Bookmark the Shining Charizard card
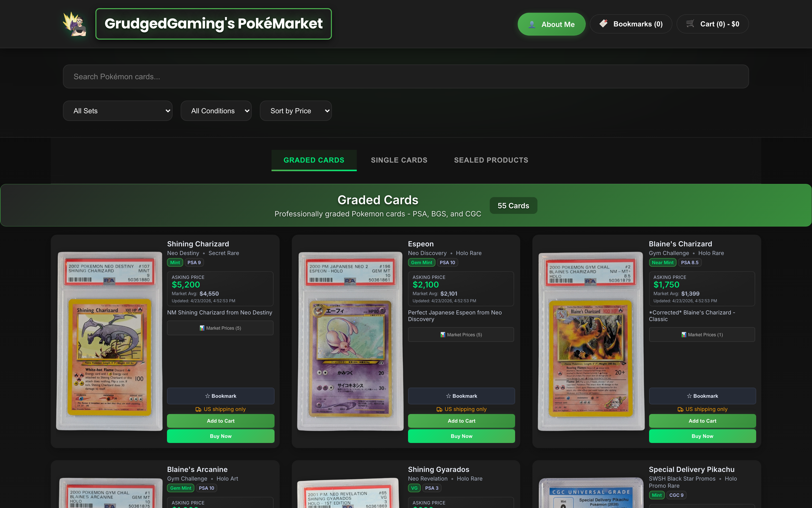This screenshot has width=812, height=508. pos(221,396)
